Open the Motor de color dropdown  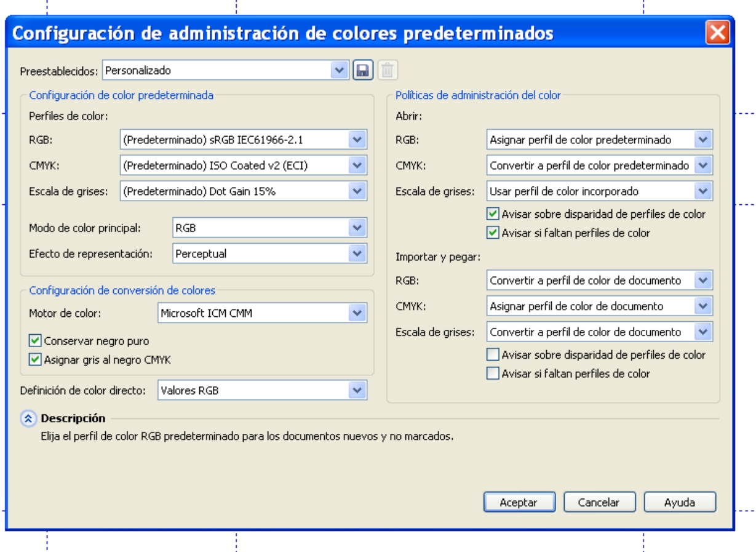[262, 313]
